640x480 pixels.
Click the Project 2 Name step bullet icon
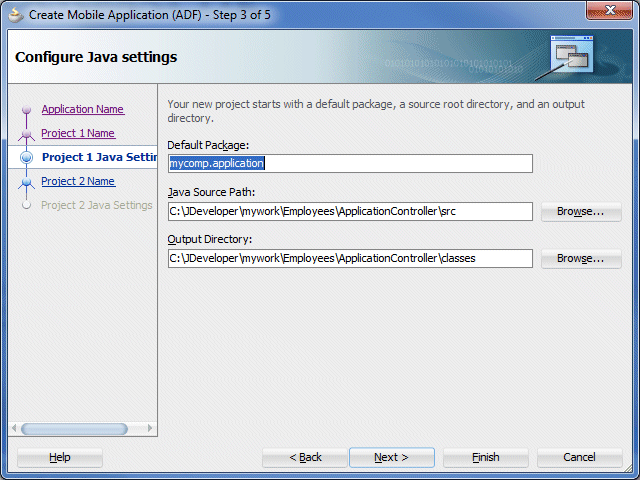[27, 182]
